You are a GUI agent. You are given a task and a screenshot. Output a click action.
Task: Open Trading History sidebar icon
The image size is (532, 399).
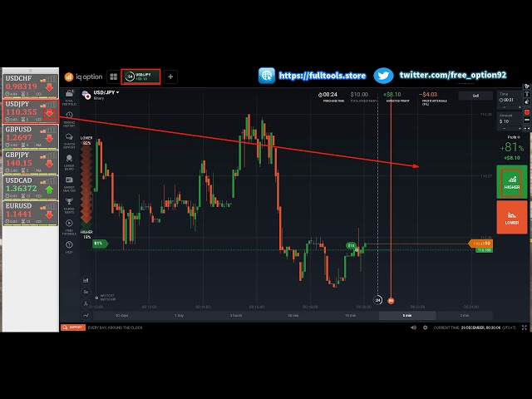[x=69, y=118]
